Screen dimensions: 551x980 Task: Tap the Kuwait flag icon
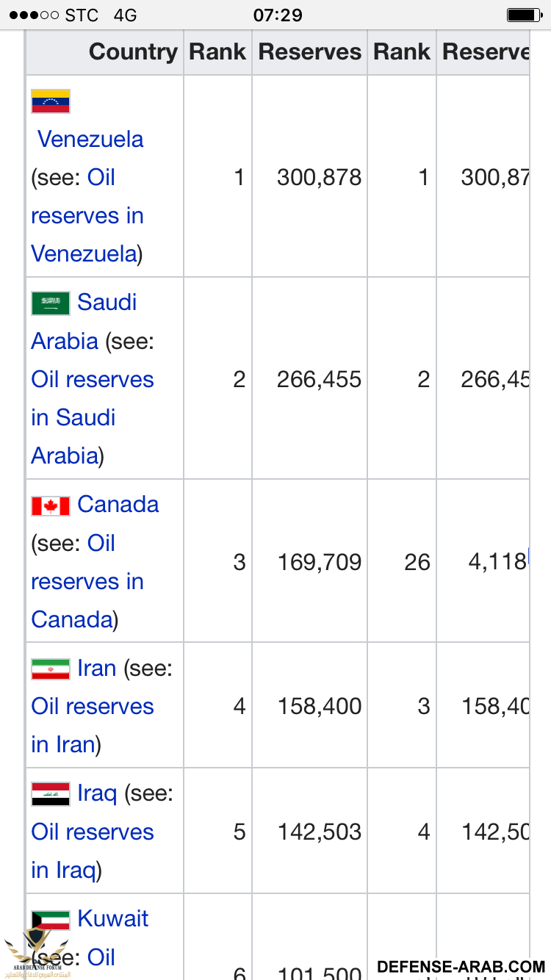[x=51, y=920]
